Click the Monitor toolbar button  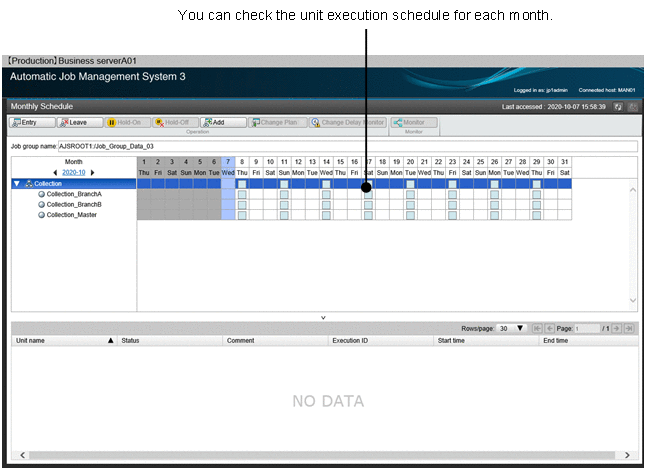coord(414,123)
